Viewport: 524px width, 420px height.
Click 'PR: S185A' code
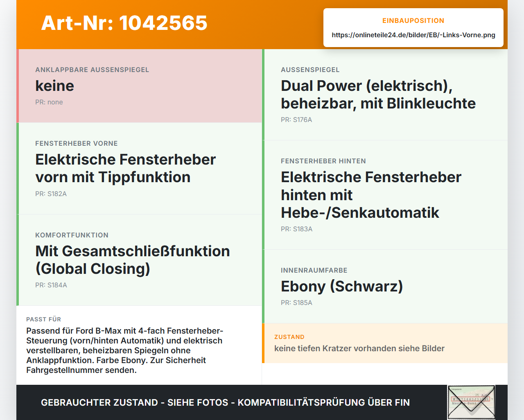coord(296,303)
